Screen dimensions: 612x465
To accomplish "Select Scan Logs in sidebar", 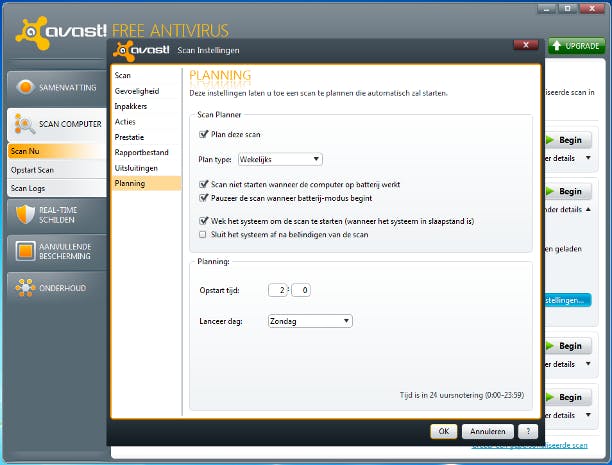I will tap(57, 188).
